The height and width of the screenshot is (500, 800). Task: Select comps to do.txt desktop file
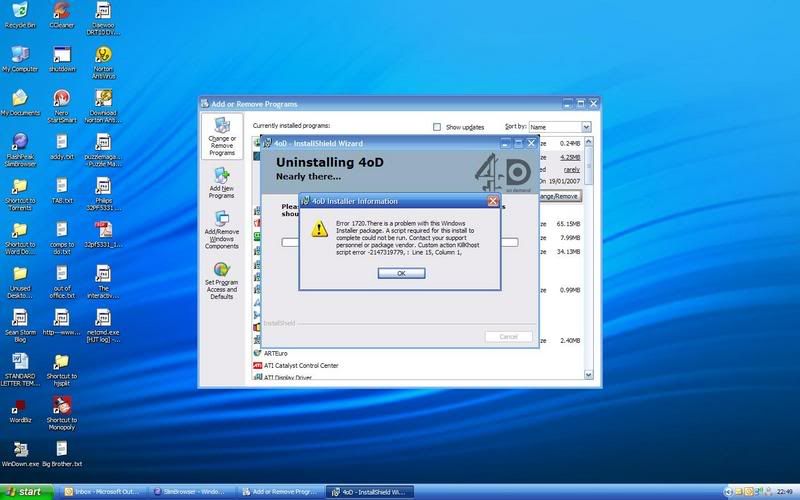pos(62,238)
